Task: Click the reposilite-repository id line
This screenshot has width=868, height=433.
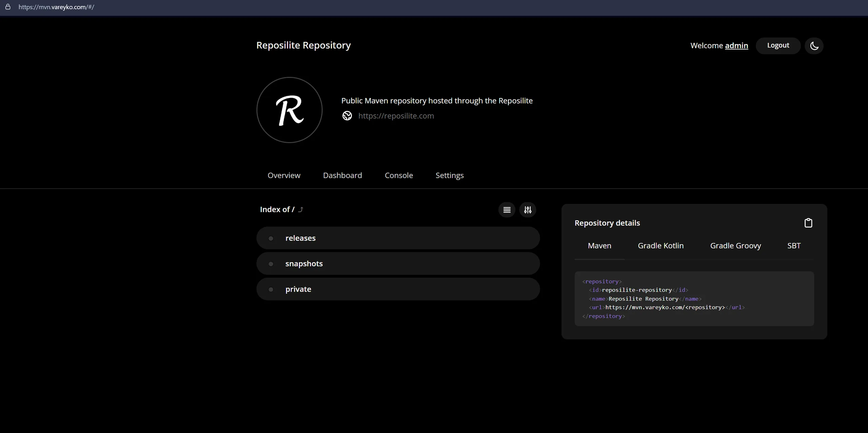Action: (x=638, y=290)
